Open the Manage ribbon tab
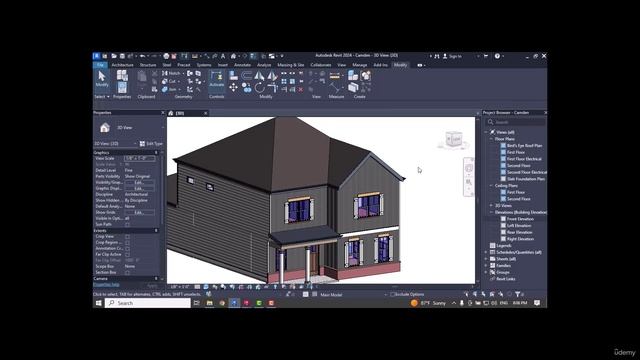Viewport: 640px width, 360px height. tap(360, 65)
